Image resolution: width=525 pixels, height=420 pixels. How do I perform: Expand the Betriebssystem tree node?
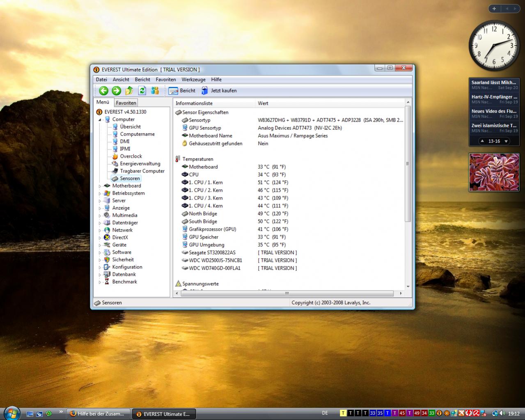(x=99, y=193)
